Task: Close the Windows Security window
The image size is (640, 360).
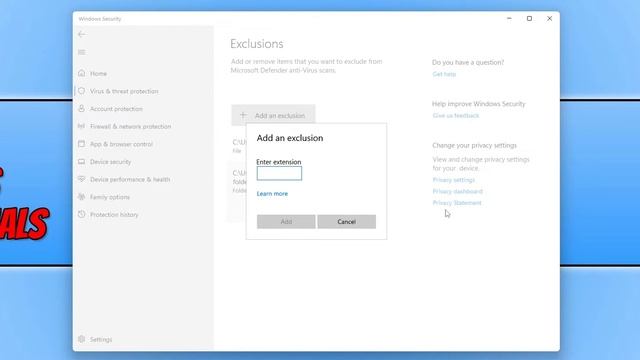Action: point(549,18)
